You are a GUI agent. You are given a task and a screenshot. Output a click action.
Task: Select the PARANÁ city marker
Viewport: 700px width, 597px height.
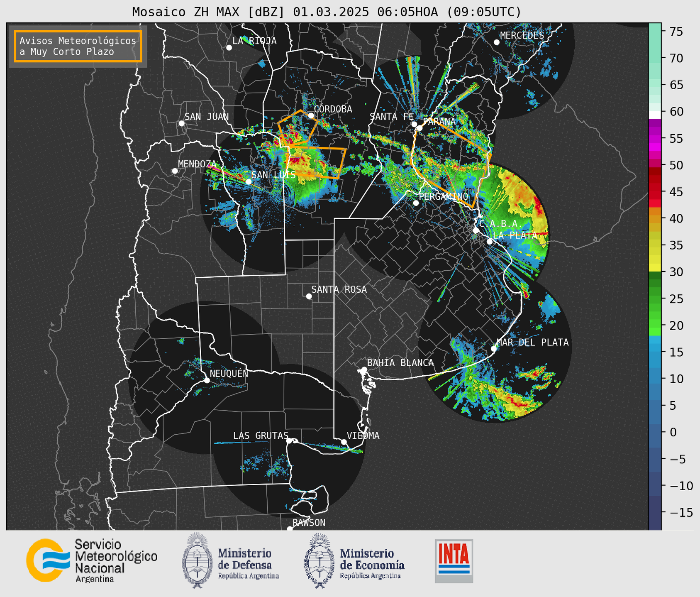[420, 128]
